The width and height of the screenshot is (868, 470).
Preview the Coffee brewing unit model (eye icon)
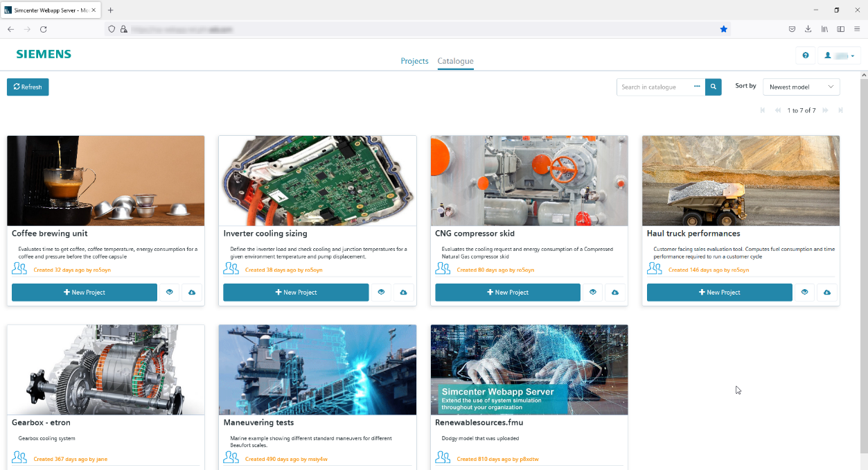170,293
